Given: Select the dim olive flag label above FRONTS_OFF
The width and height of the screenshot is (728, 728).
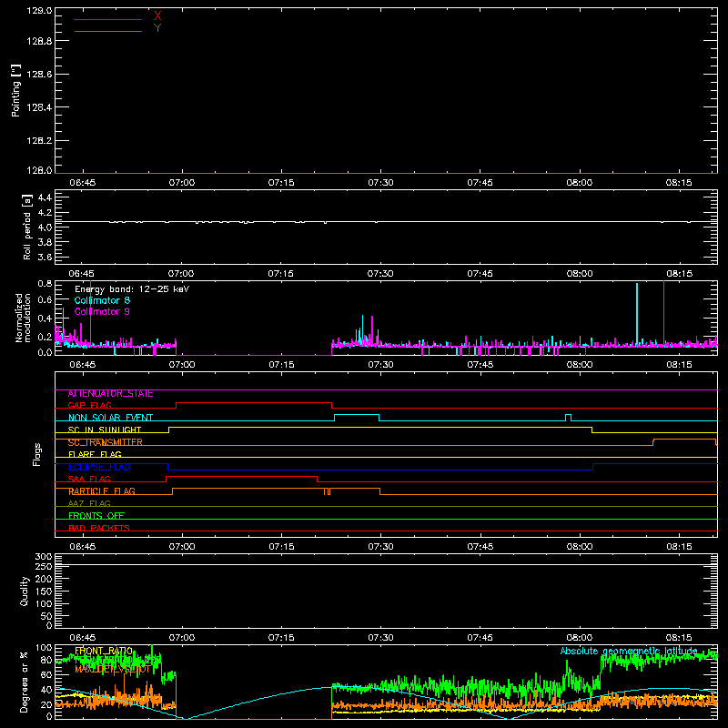Looking at the screenshot, I should 89,504.
